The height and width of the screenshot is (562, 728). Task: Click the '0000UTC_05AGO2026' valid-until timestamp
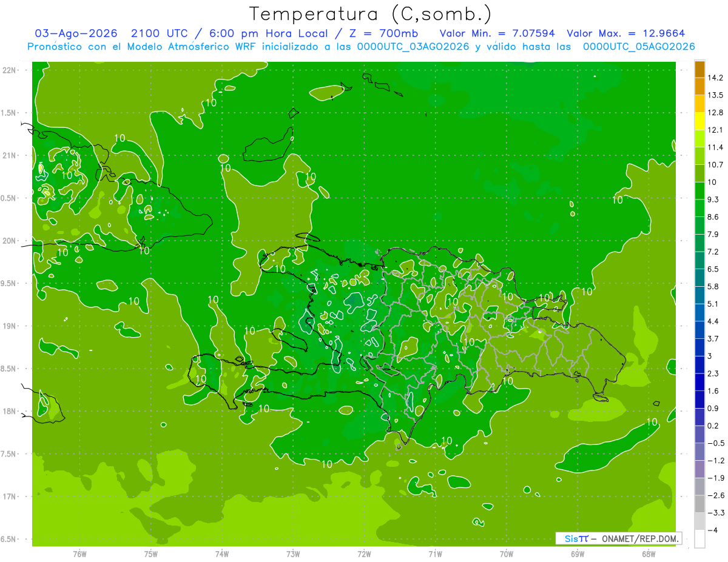[639, 47]
